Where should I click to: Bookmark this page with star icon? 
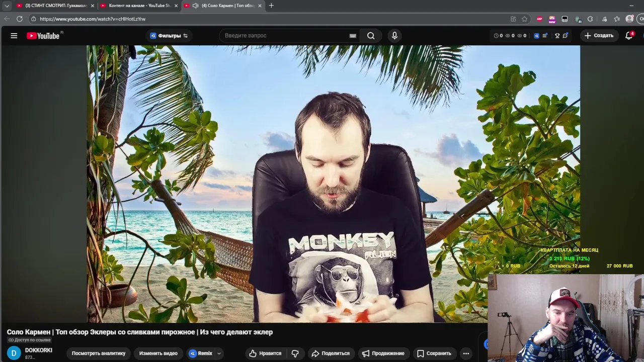pos(524,19)
